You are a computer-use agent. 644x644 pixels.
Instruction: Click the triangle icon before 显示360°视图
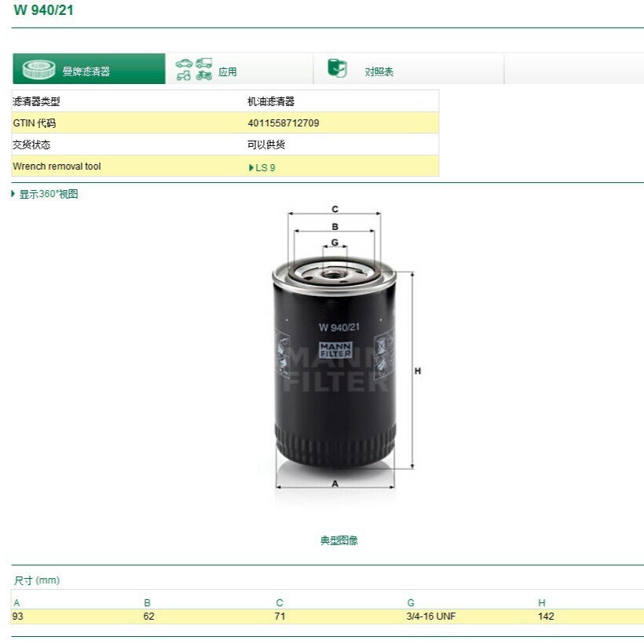[13, 192]
